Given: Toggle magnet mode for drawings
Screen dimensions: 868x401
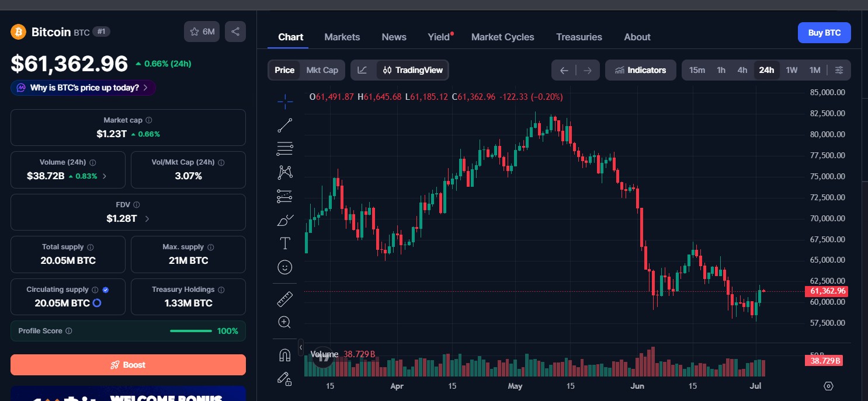Looking at the screenshot, I should point(285,355).
